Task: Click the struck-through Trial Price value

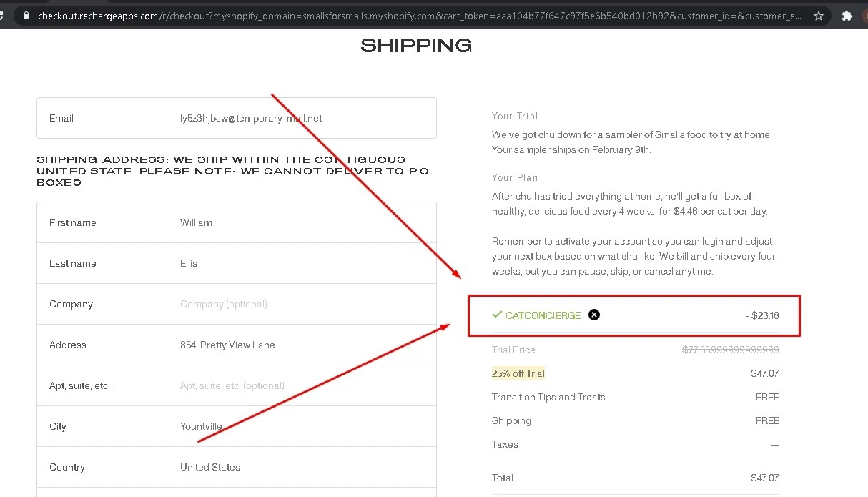Action: coord(731,350)
